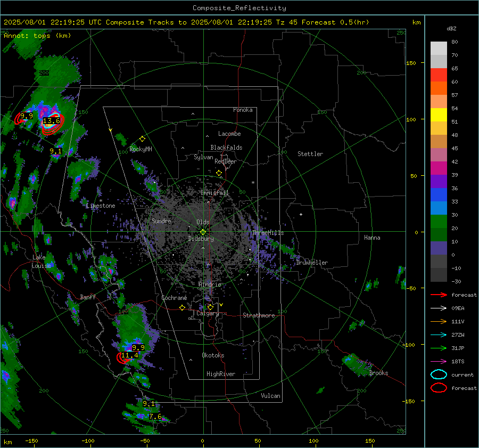Viewport: 479px width, 448px height.
Task: Click the red forecast arrow legend icon
Action: (439, 295)
